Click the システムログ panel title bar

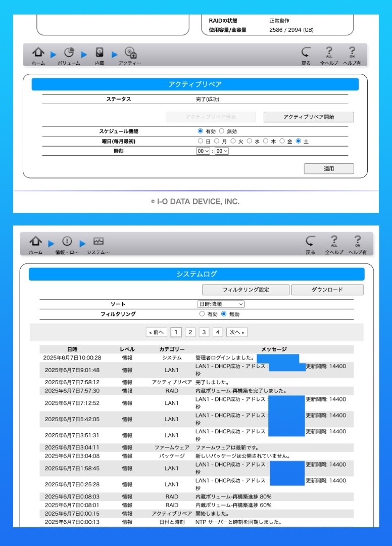[x=197, y=274]
